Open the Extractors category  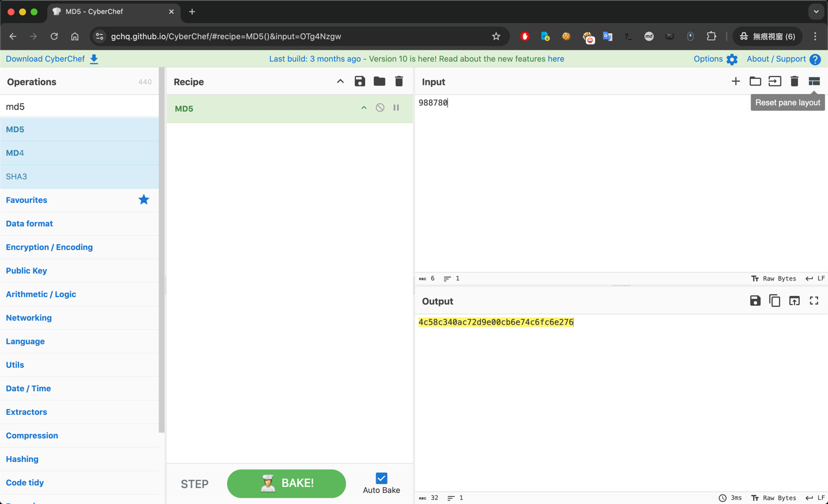[x=79, y=412]
